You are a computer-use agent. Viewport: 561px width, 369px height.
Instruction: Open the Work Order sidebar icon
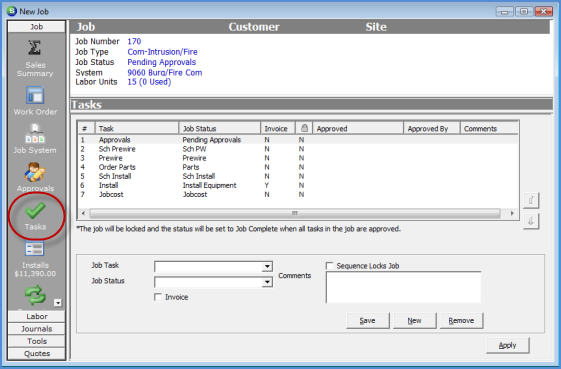click(35, 101)
